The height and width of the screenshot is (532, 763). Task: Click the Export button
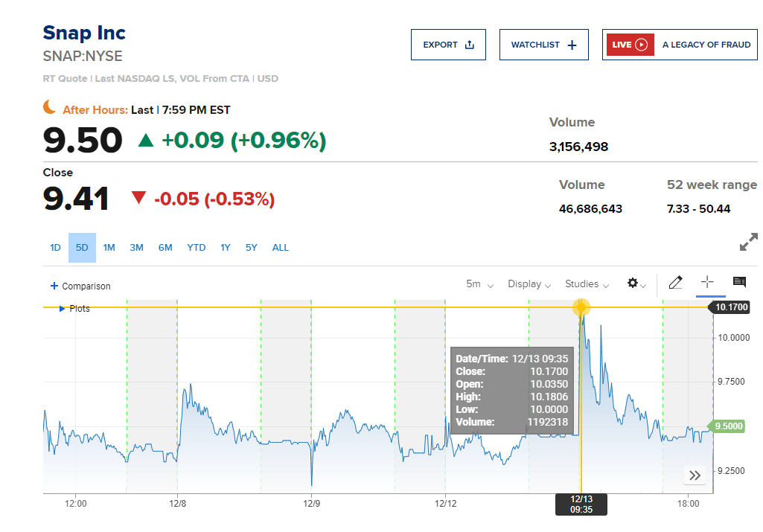[448, 45]
